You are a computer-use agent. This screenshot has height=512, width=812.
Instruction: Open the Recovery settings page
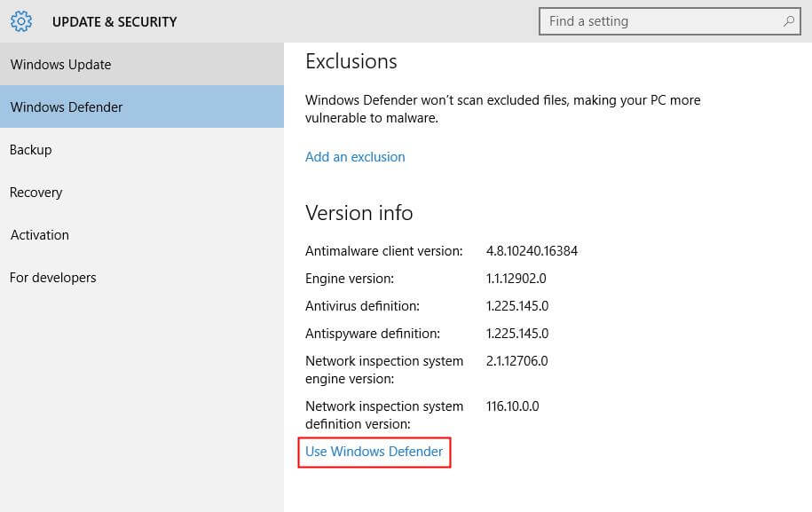35,192
